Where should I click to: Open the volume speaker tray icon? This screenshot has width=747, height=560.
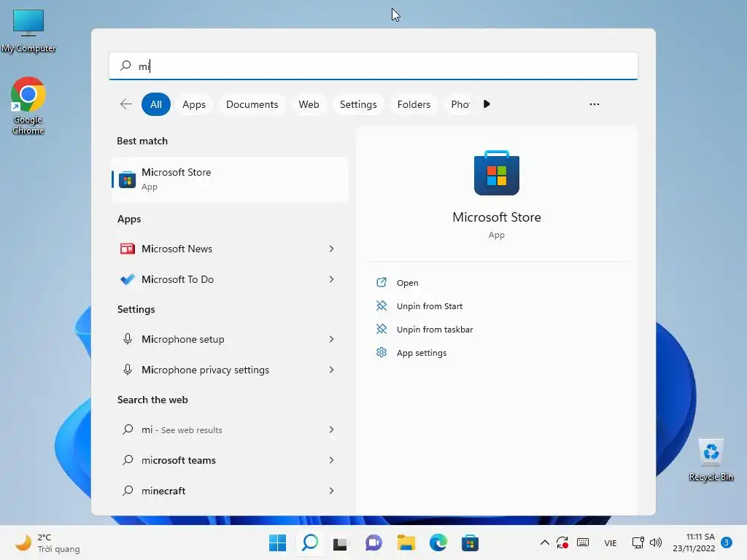[656, 542]
